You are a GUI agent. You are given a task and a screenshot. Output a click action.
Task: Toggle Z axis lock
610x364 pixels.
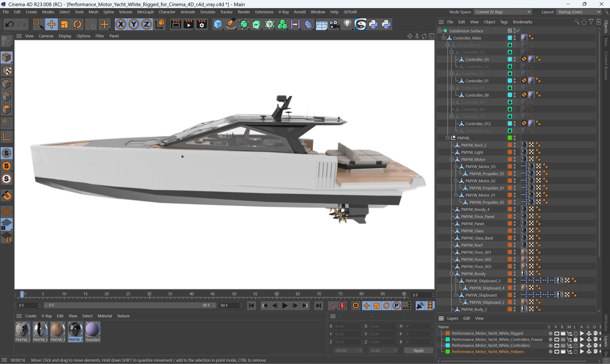pos(146,24)
